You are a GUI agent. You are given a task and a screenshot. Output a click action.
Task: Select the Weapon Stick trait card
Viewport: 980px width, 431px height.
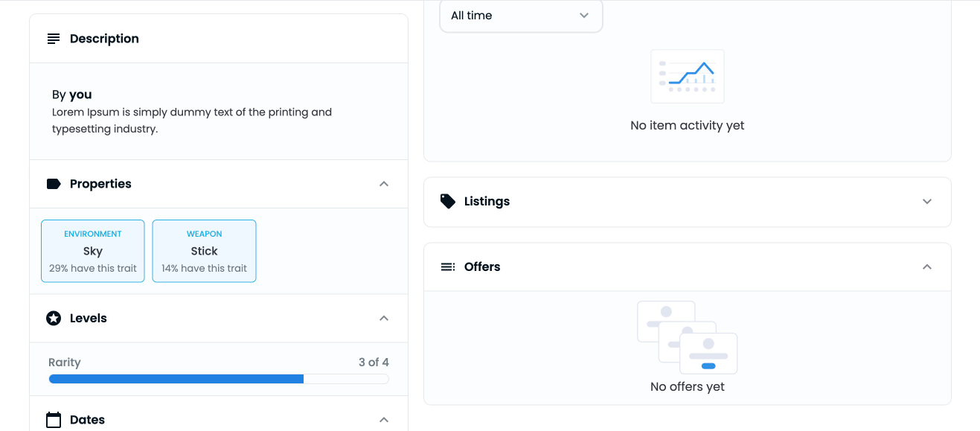[x=204, y=251]
